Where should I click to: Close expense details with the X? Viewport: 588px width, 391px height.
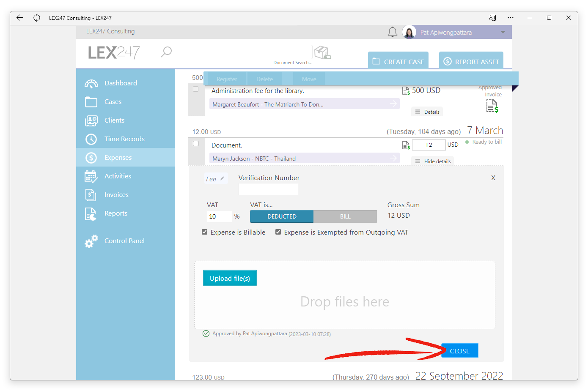pos(493,178)
